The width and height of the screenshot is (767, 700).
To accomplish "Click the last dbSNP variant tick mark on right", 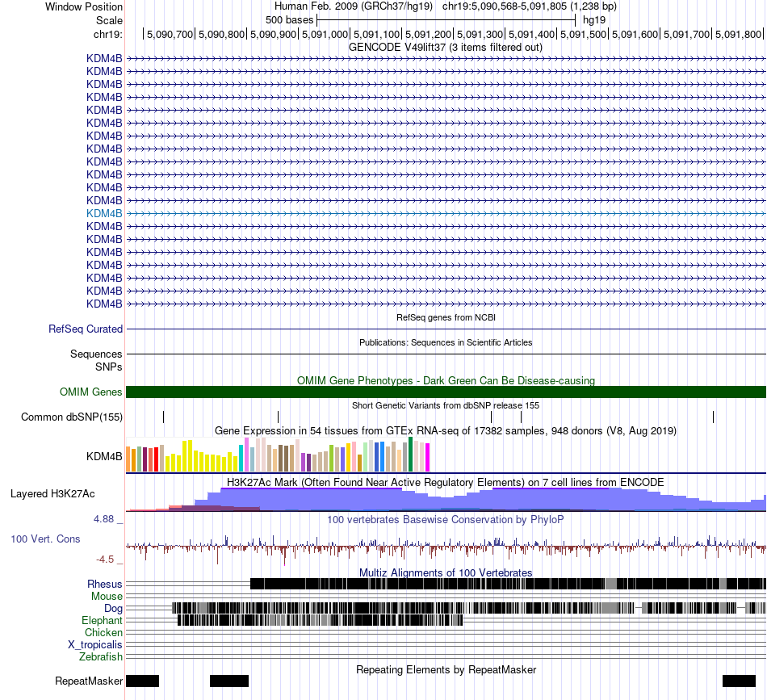I will click(713, 417).
